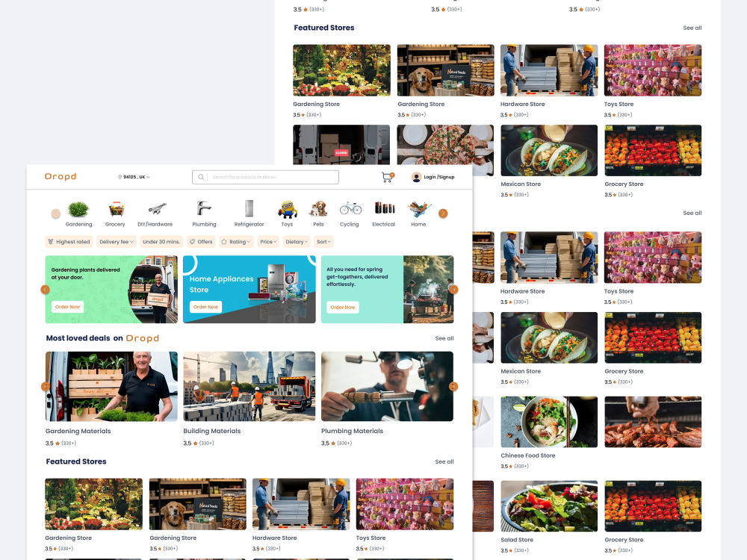Select the Toys minion category icon
Viewport: 747px width, 560px height.
pyautogui.click(x=288, y=209)
